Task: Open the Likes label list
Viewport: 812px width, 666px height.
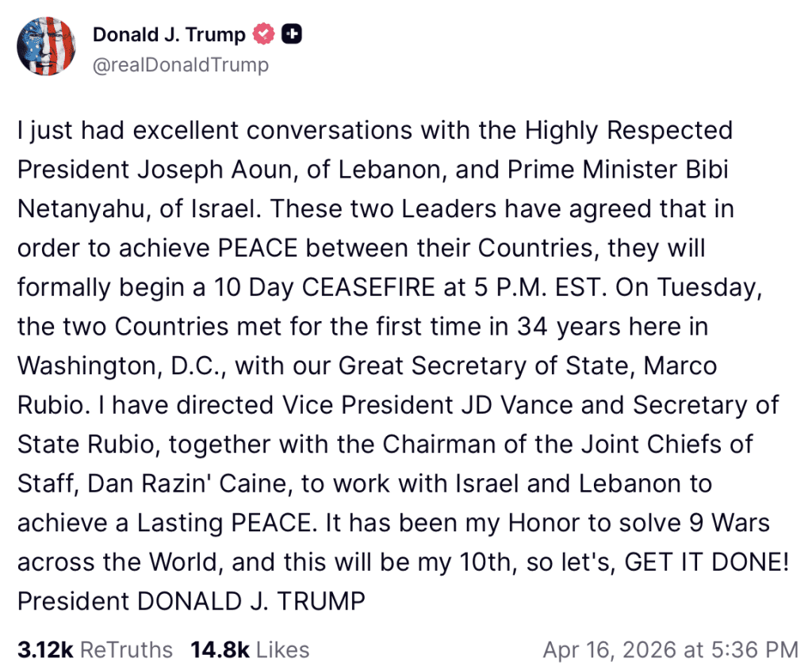Action: (x=282, y=649)
